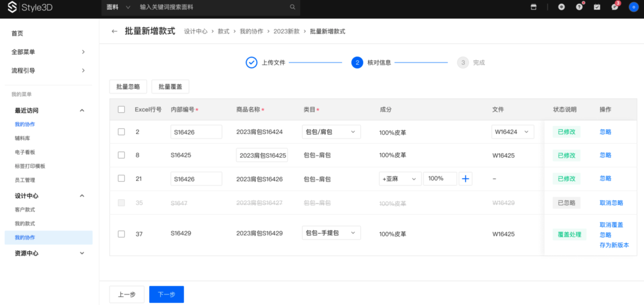Open the calendar task icon
Screen dimensions: 644x305
(597, 7)
